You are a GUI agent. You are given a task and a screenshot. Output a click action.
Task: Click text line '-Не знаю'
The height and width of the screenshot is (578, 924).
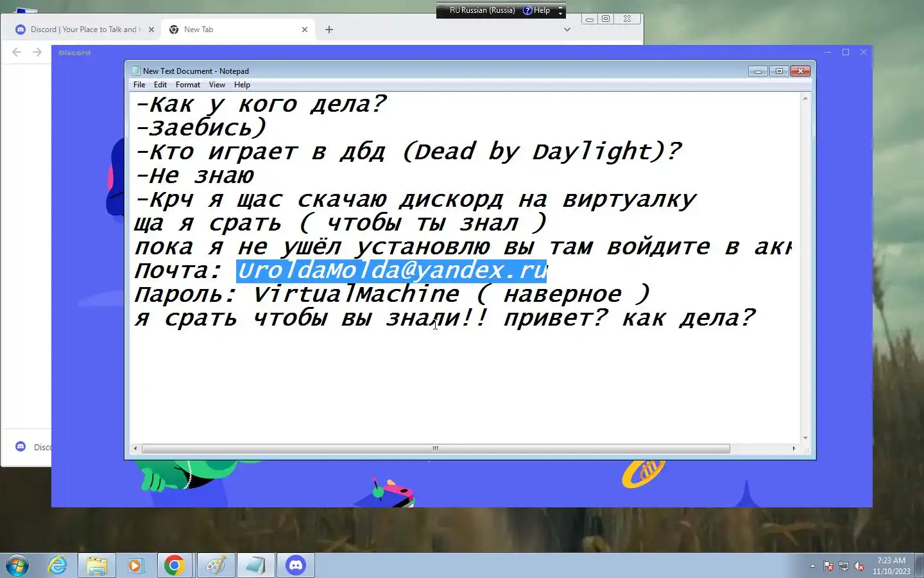[x=194, y=175]
